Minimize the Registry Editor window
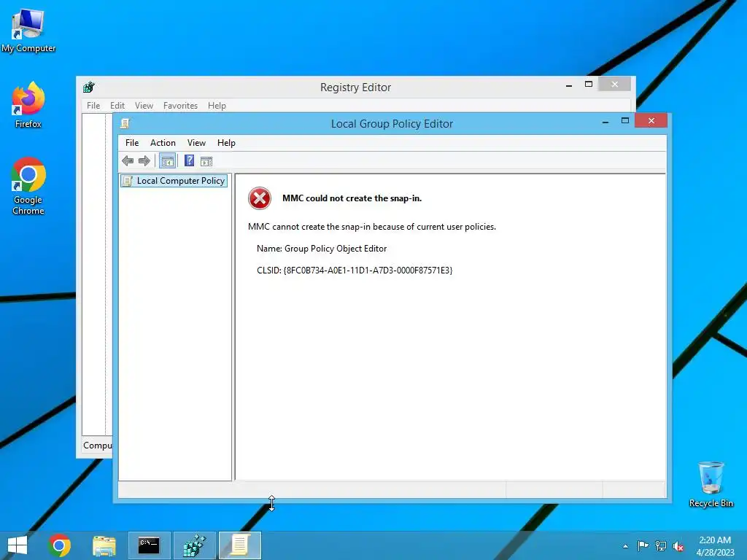747x560 pixels. (569, 85)
